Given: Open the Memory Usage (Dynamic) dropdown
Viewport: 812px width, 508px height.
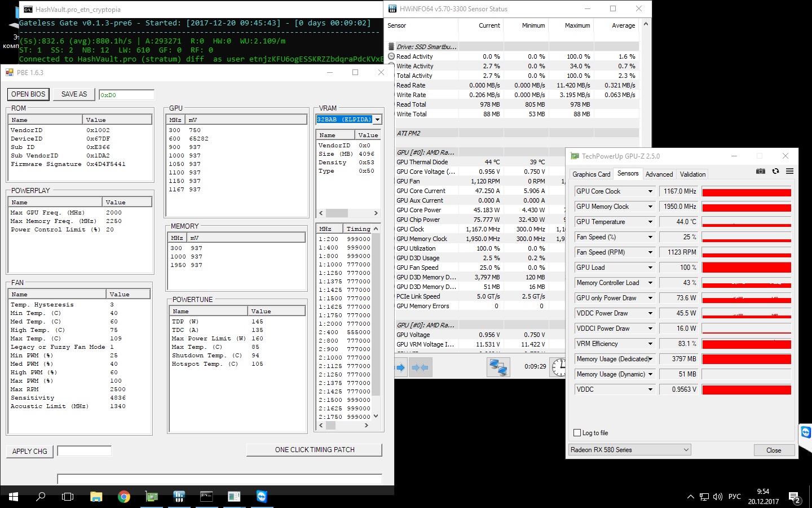Looking at the screenshot, I should pos(650,374).
